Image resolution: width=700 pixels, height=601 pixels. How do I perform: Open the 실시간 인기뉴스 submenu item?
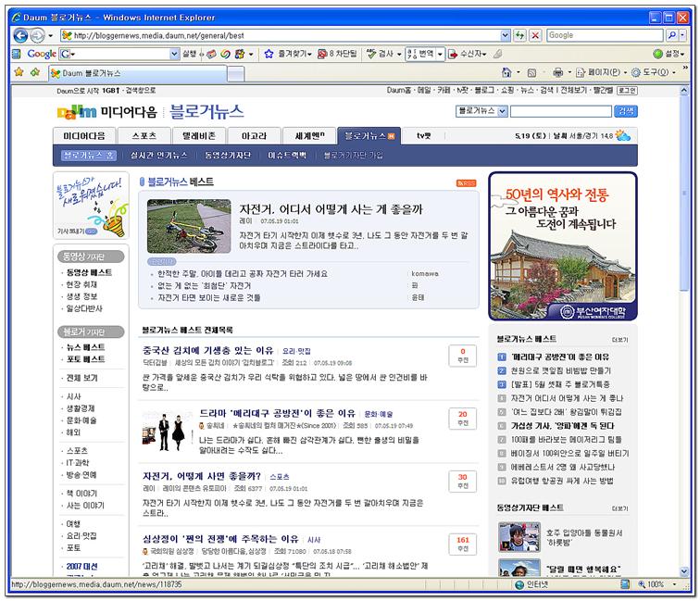[x=158, y=156]
